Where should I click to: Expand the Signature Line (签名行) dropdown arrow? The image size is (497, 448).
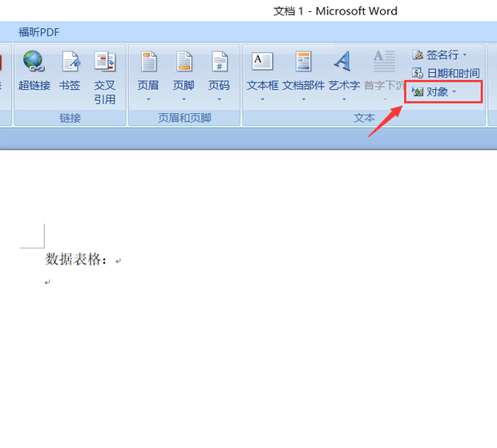coord(465,54)
